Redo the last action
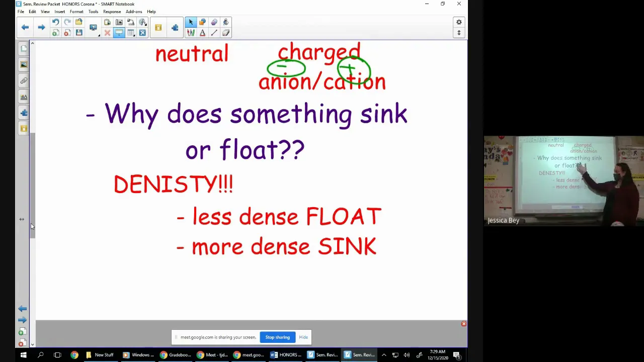The width and height of the screenshot is (644, 362). pyautogui.click(x=67, y=22)
